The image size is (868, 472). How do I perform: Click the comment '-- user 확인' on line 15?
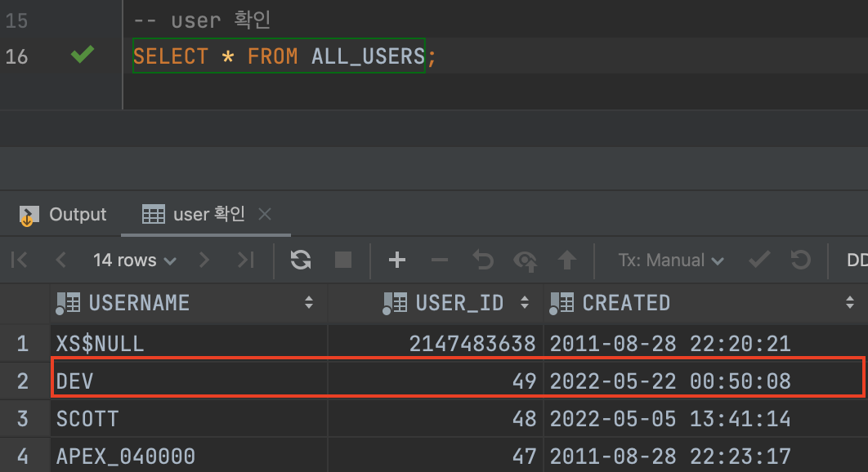pos(202,20)
